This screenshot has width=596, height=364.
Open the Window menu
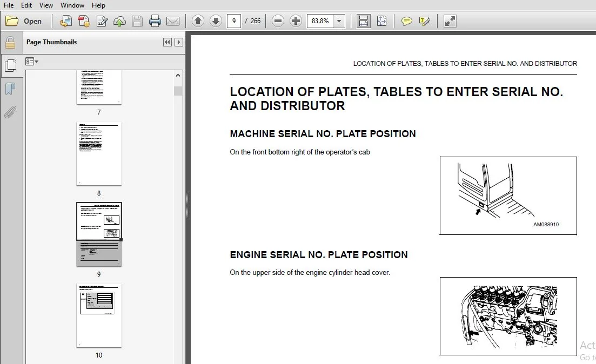pyautogui.click(x=72, y=5)
